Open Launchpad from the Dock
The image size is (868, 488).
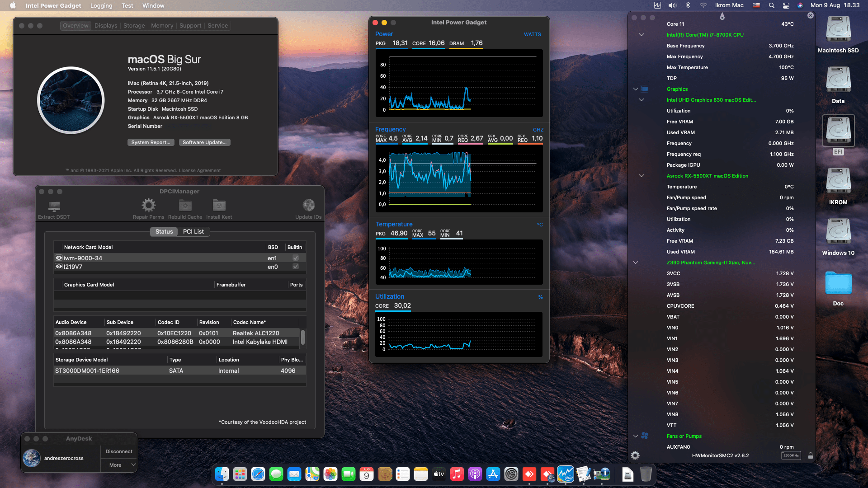pos(240,474)
